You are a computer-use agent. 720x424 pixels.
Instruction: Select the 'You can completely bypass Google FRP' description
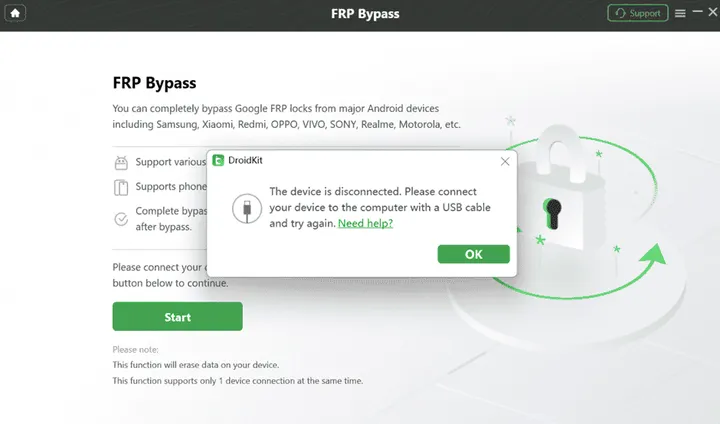pyautogui.click(x=287, y=116)
